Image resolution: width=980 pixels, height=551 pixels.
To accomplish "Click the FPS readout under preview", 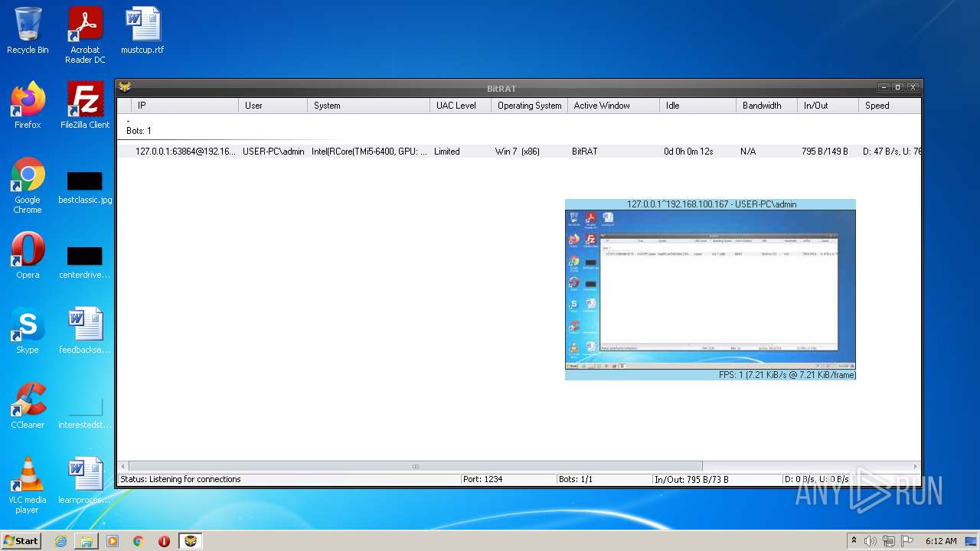I will (787, 375).
